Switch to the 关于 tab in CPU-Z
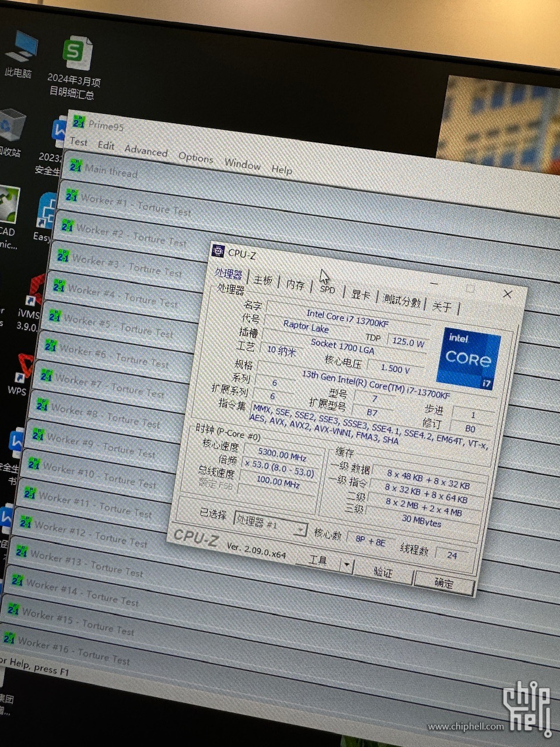This screenshot has width=560, height=747. 442,306
